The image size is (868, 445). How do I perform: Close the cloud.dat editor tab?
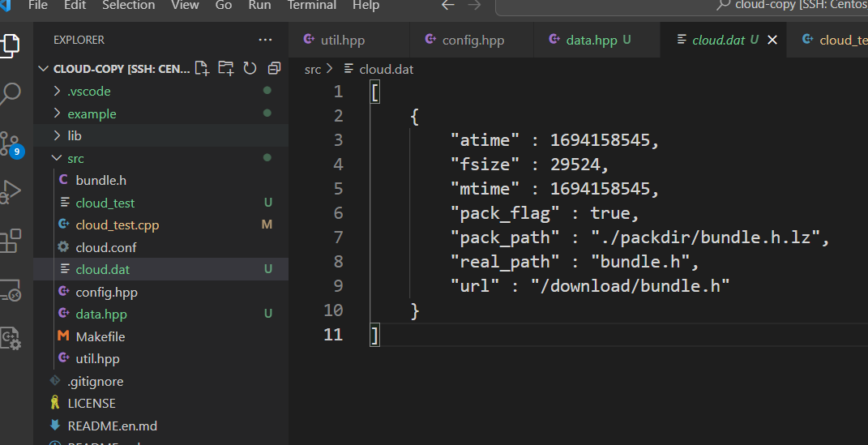click(x=772, y=40)
